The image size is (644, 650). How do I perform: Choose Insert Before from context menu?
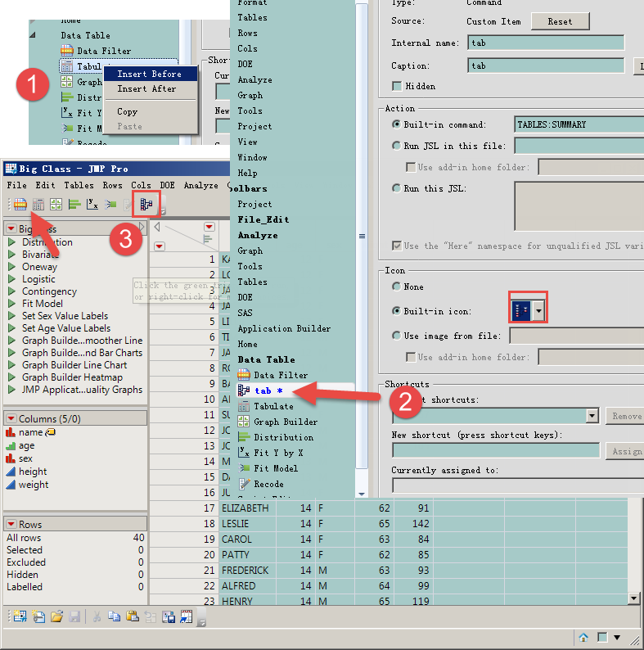150,74
